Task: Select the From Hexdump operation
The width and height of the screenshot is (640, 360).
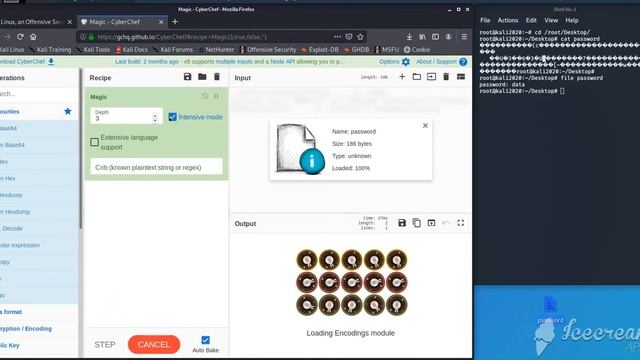Action: (x=39, y=212)
